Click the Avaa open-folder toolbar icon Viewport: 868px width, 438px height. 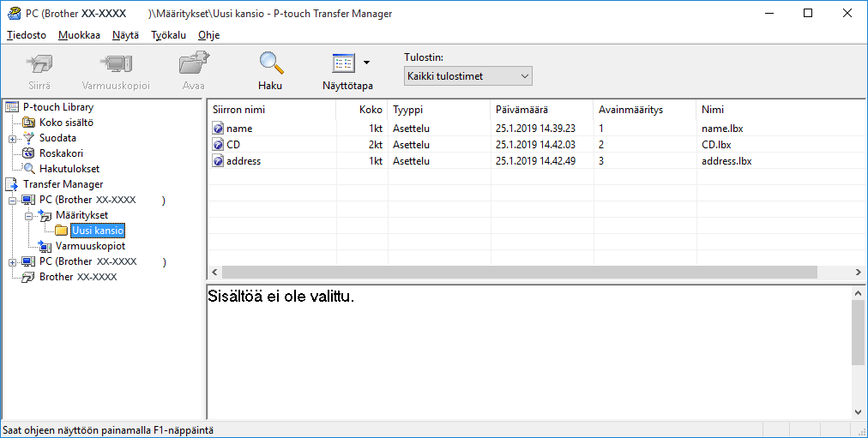194,63
